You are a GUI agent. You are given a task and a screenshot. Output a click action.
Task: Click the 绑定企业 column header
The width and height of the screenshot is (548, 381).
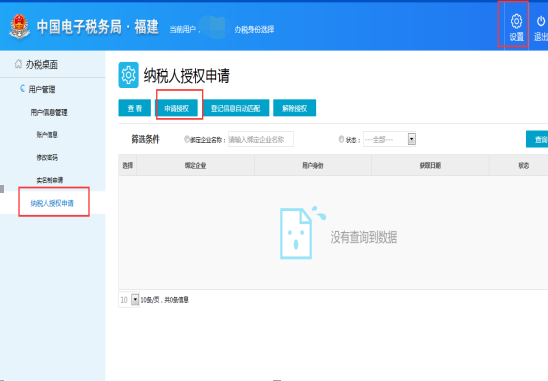[x=195, y=165]
